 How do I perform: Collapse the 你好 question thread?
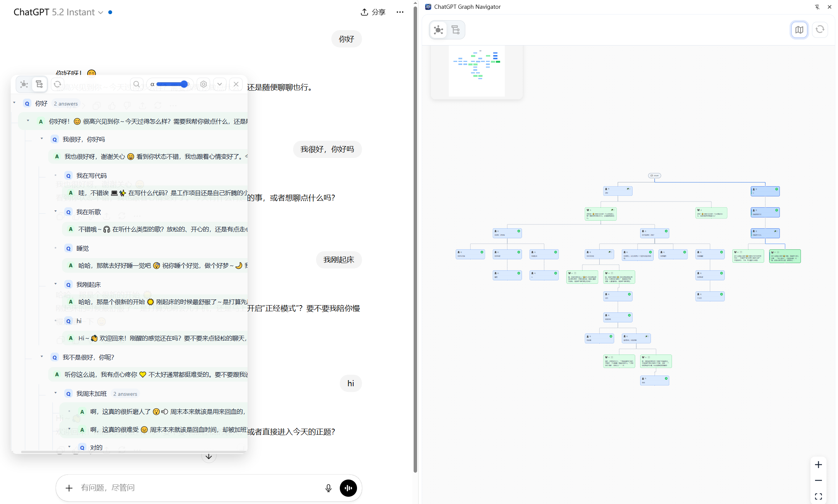click(x=15, y=103)
